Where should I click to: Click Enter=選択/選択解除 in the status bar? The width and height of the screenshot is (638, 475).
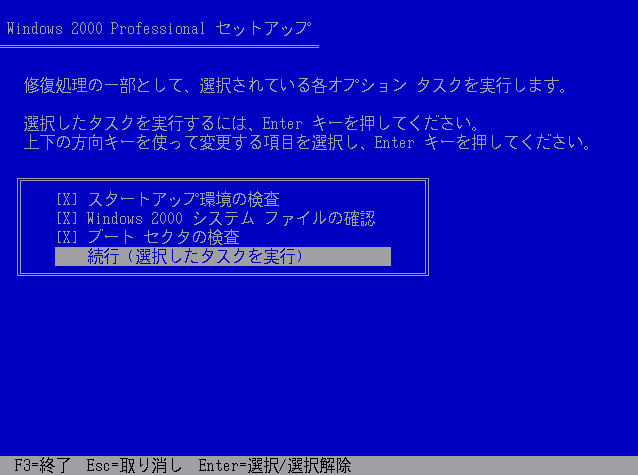[275, 466]
